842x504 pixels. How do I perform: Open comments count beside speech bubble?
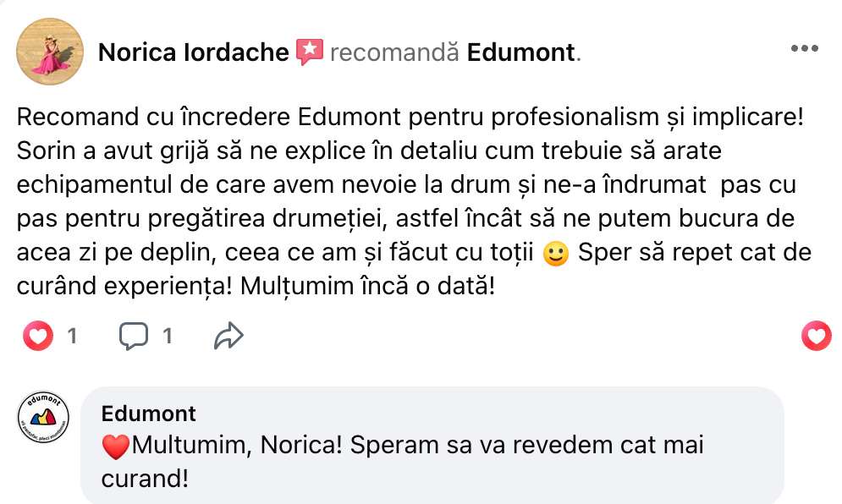pos(168,337)
